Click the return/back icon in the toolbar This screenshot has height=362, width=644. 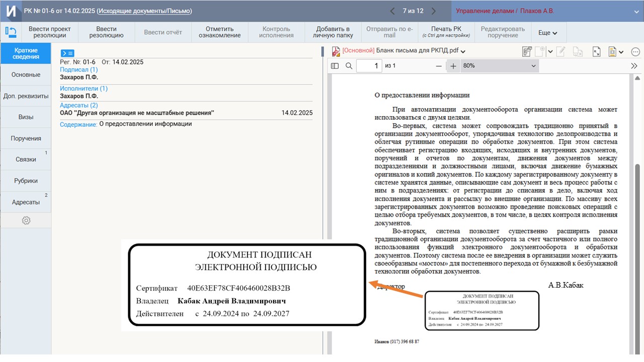click(x=11, y=32)
